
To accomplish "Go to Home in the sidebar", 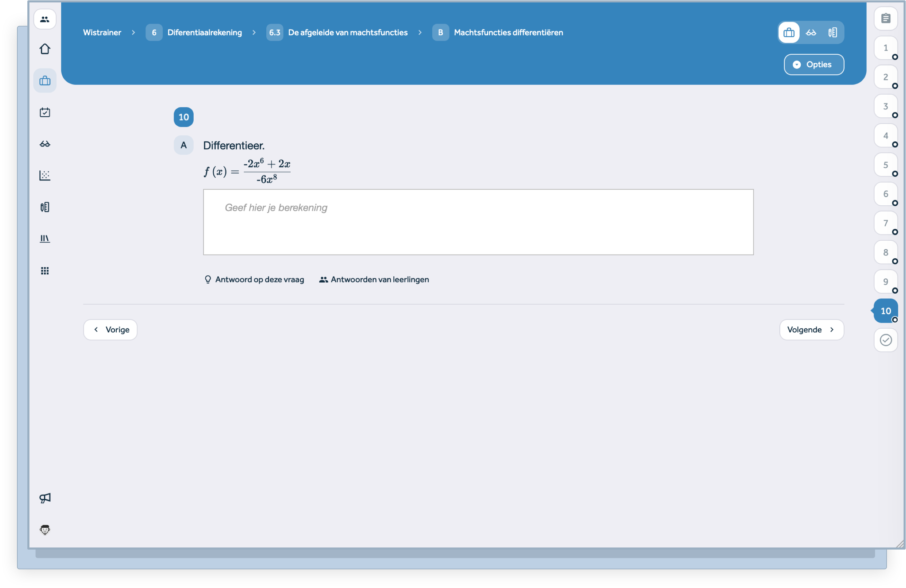I will pyautogui.click(x=45, y=49).
